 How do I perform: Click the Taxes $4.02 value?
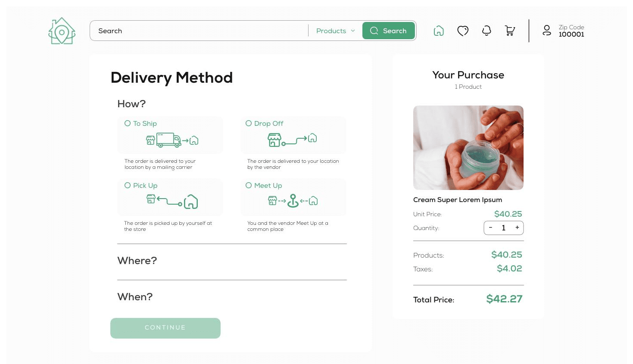[x=509, y=268]
